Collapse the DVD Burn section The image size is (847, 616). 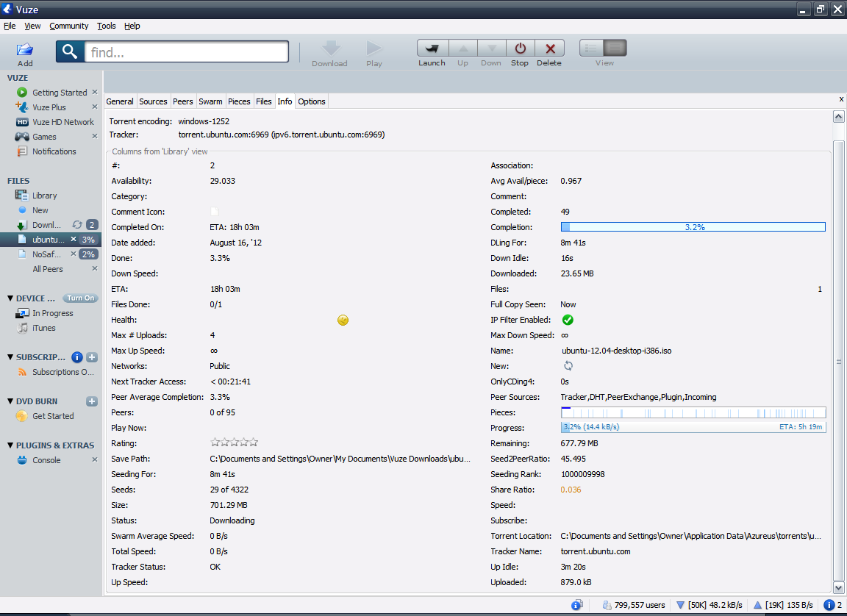[x=10, y=401]
